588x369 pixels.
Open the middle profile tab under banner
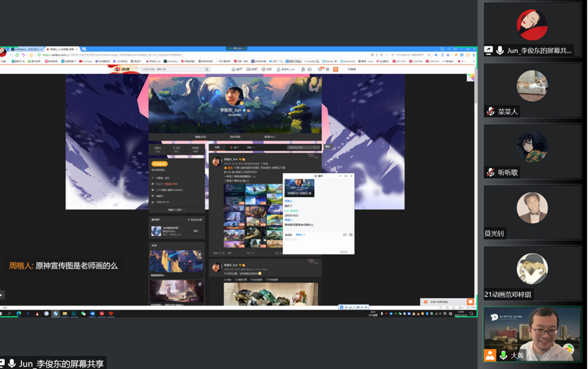pos(235,137)
